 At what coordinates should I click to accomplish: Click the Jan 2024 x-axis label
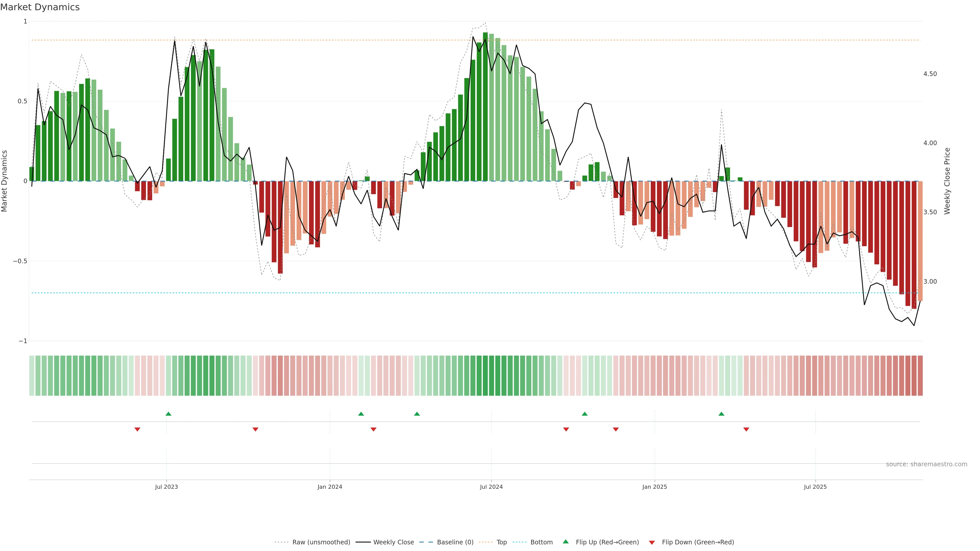pos(330,487)
